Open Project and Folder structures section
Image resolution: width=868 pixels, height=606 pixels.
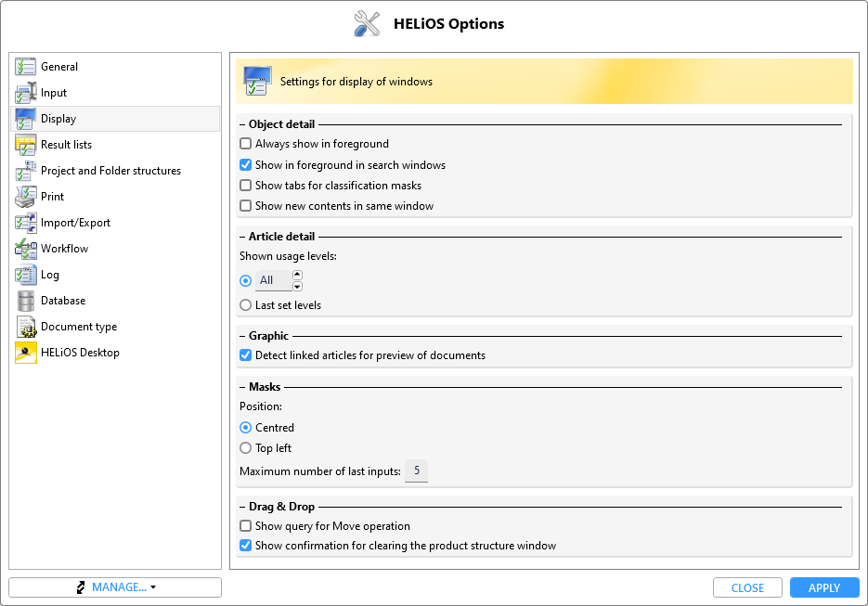(x=110, y=171)
